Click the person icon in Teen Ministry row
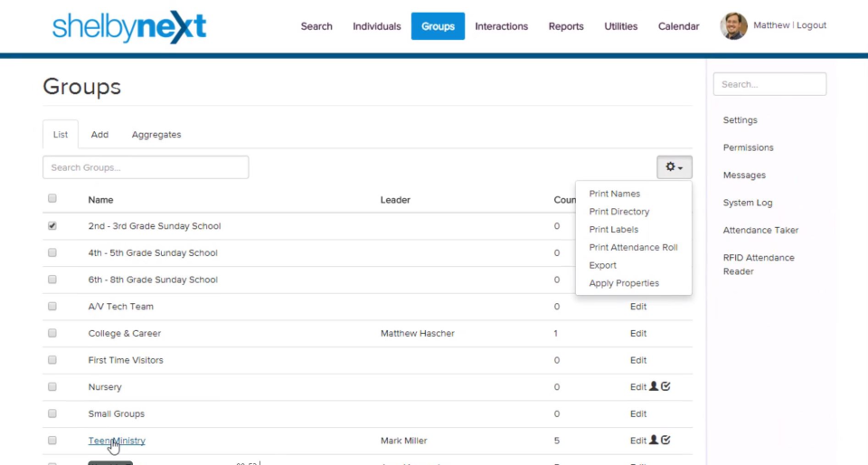 (654, 441)
